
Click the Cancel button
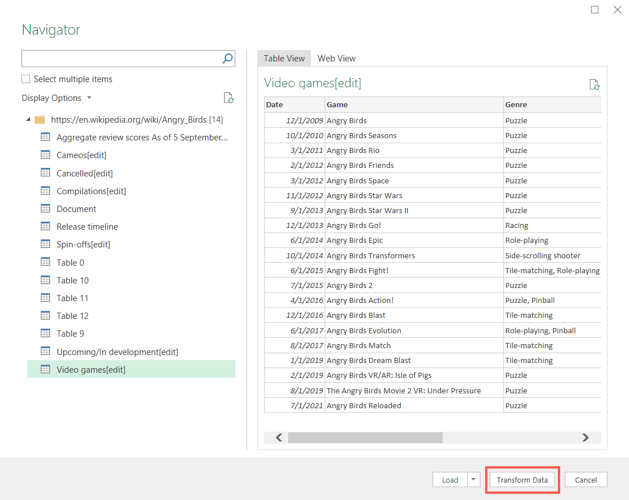coord(586,480)
